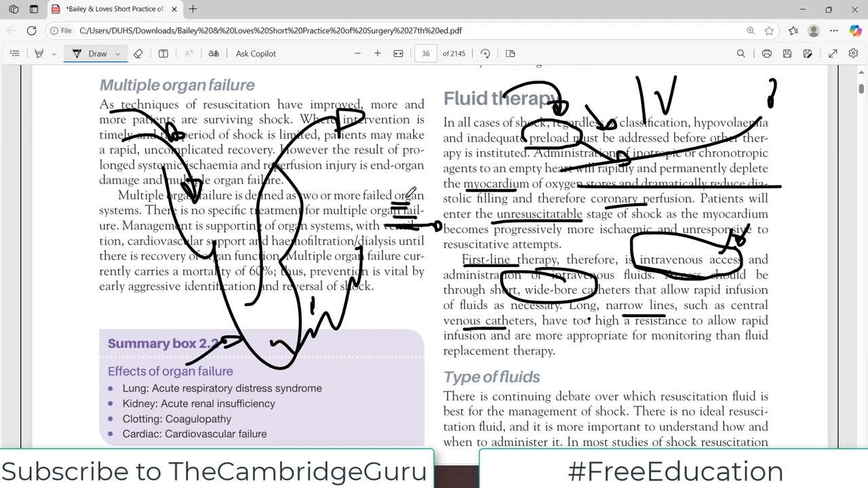Select the Highlight tool

click(39, 54)
